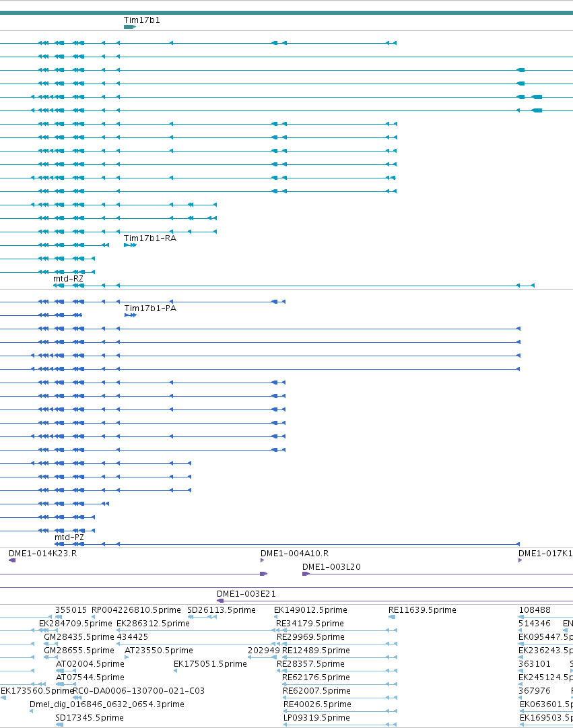The width and height of the screenshot is (573, 728).
Task: Open the RC0-DA0006-130700-021-C03 EST
Action: pos(139,691)
